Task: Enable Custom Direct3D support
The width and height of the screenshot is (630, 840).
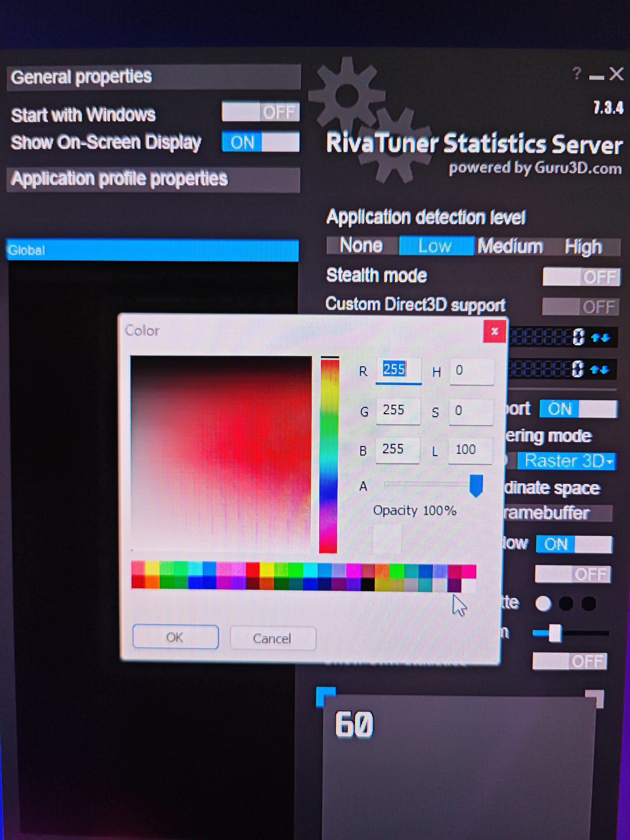Action: click(x=581, y=307)
